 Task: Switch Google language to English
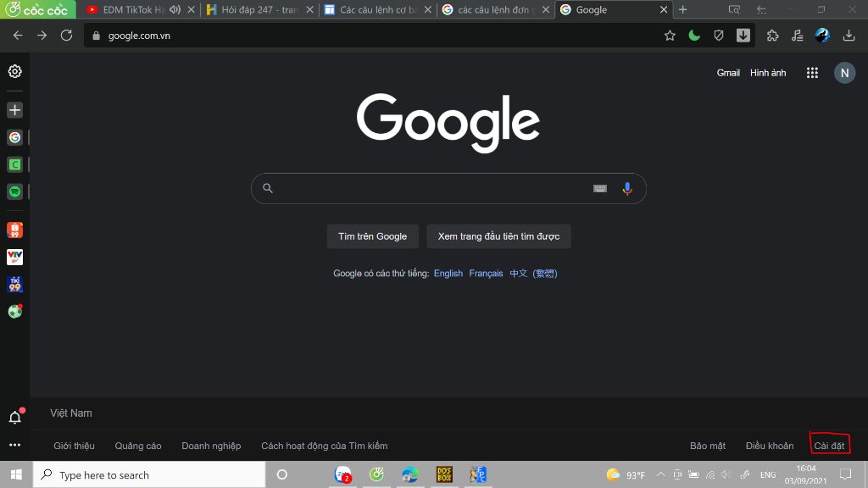click(x=448, y=274)
